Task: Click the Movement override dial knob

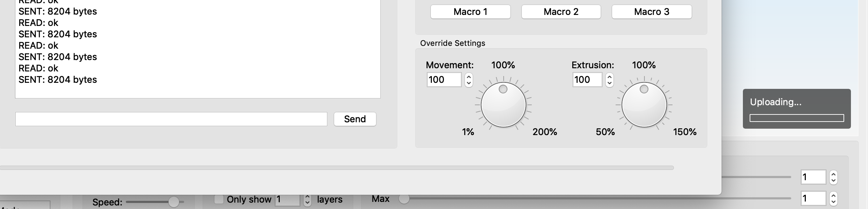Action: [x=503, y=104]
